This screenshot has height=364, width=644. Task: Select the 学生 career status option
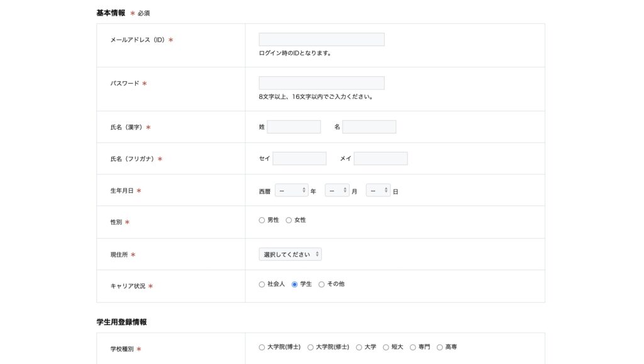point(295,285)
